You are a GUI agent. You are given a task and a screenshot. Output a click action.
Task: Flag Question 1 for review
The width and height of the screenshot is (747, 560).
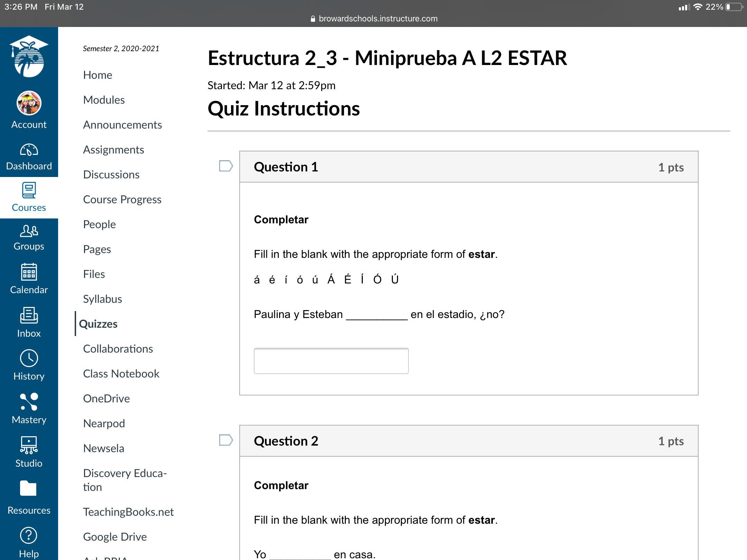click(226, 166)
